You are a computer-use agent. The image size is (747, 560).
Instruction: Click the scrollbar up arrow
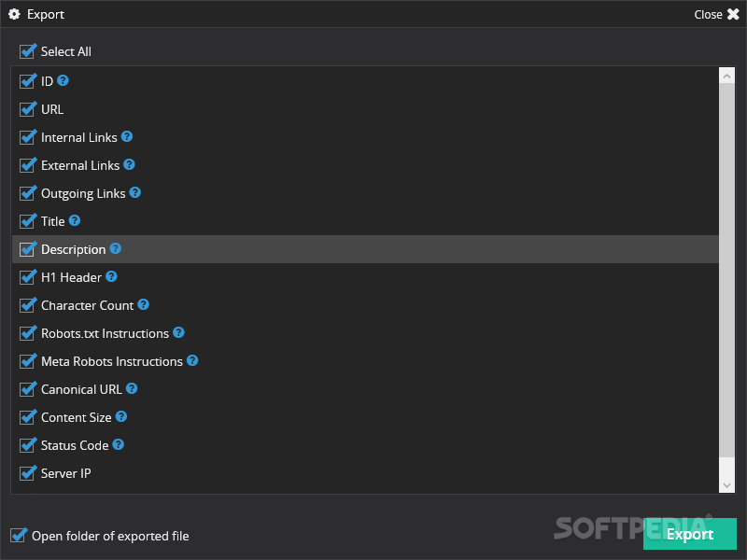point(726,76)
